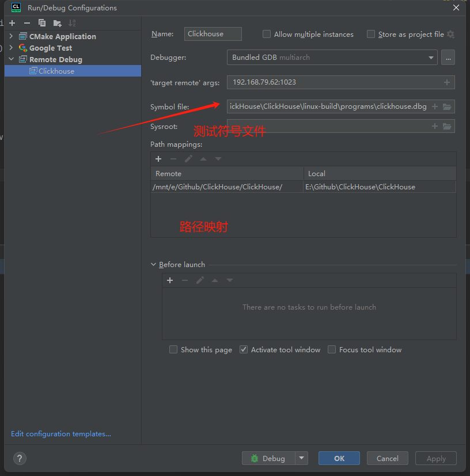Move path mapping up
Image resolution: width=470 pixels, height=476 pixels.
point(203,159)
